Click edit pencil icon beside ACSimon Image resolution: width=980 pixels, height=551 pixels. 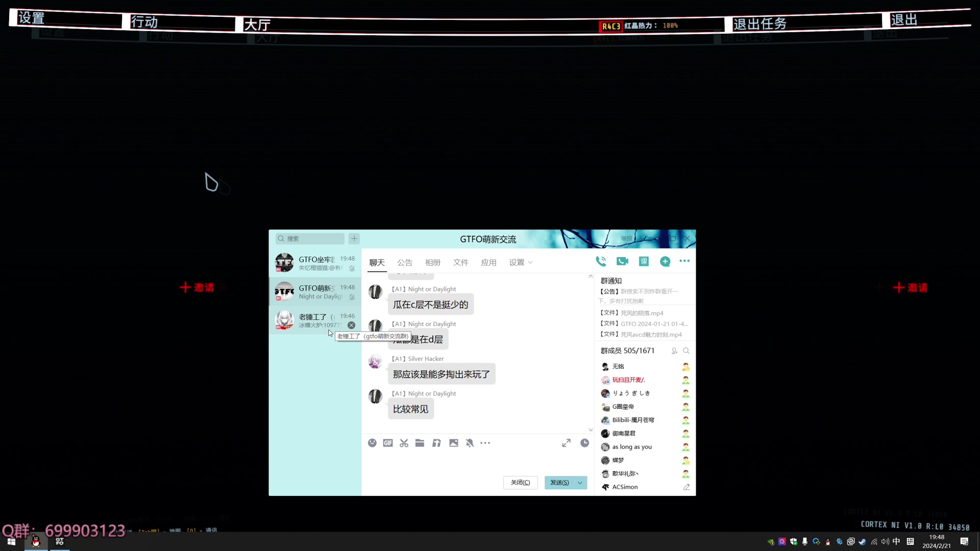(x=686, y=487)
